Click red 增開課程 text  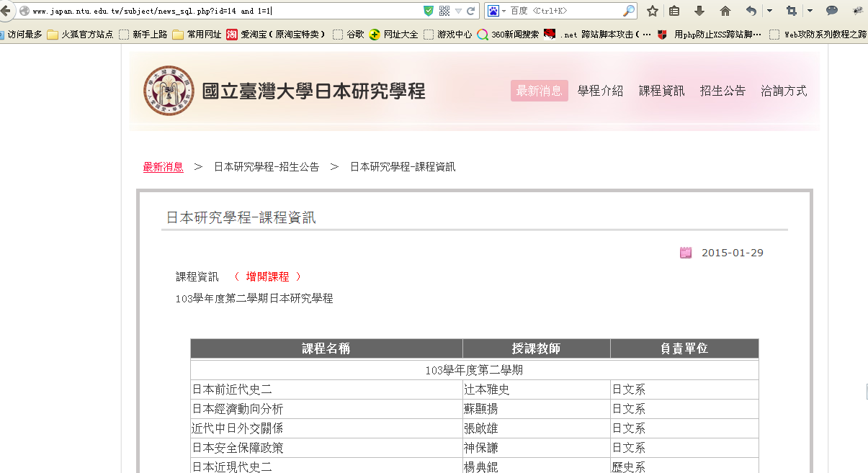[x=267, y=276]
